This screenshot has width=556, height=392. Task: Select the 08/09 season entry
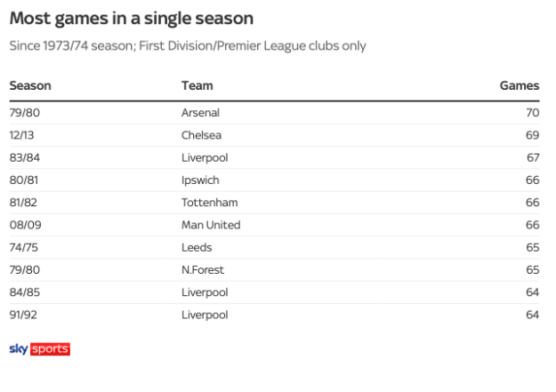tap(24, 225)
